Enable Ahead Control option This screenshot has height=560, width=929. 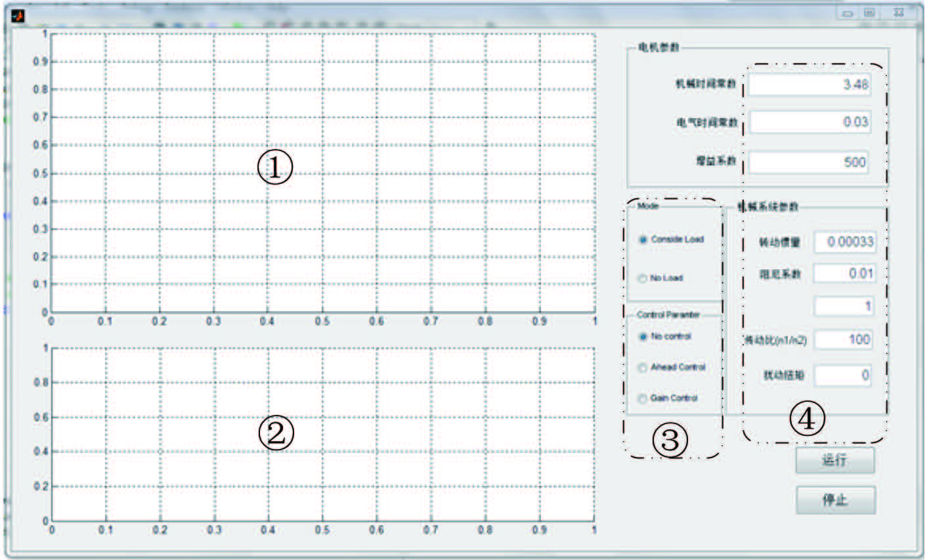point(643,368)
